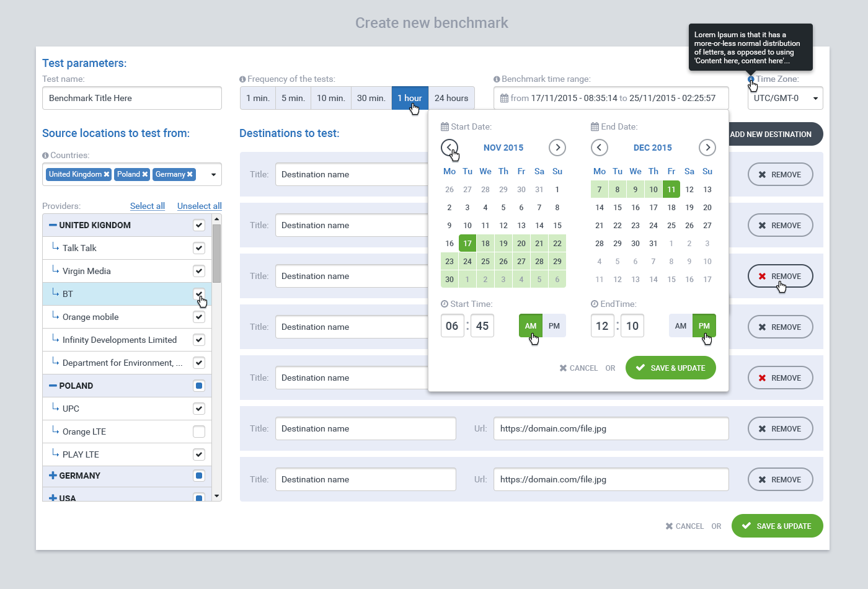Screen dimensions: 868x589
Task: Collapse the POLAND providers group
Action: tap(53, 386)
